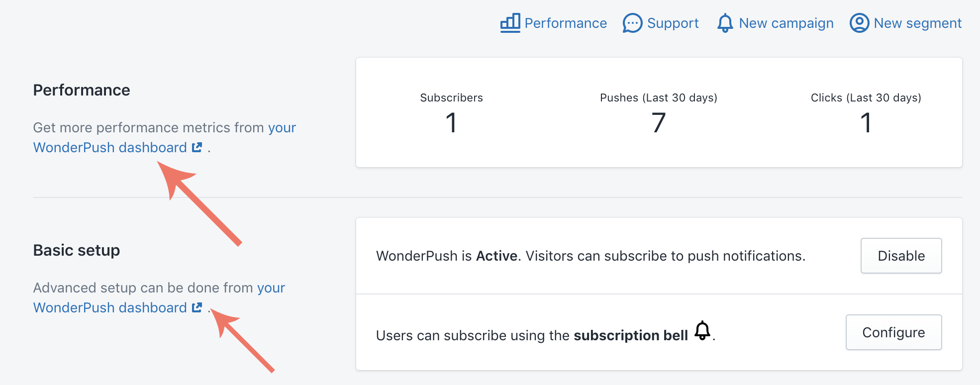980x385 pixels.
Task: Click the Support chat bubble icon
Action: coord(632,23)
